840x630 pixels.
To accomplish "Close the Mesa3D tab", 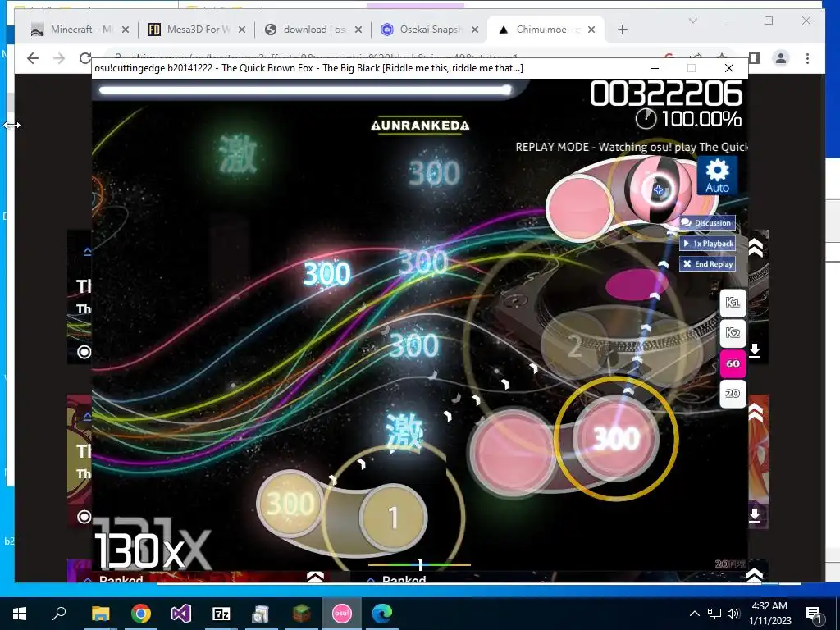I will (242, 30).
